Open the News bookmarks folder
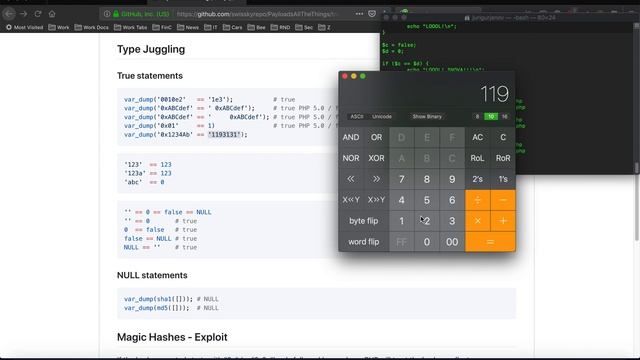The height and width of the screenshot is (360, 640). coord(188,27)
